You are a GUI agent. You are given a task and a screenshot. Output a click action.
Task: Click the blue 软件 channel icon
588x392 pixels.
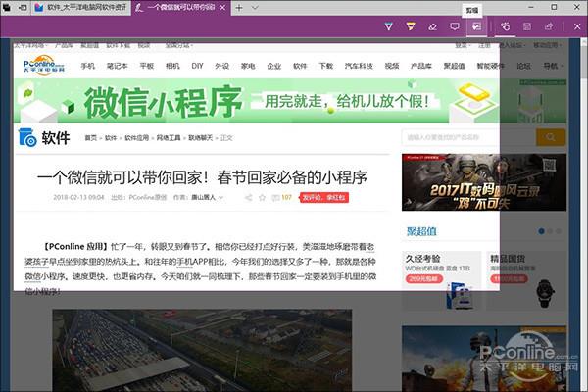pyautogui.click(x=27, y=137)
